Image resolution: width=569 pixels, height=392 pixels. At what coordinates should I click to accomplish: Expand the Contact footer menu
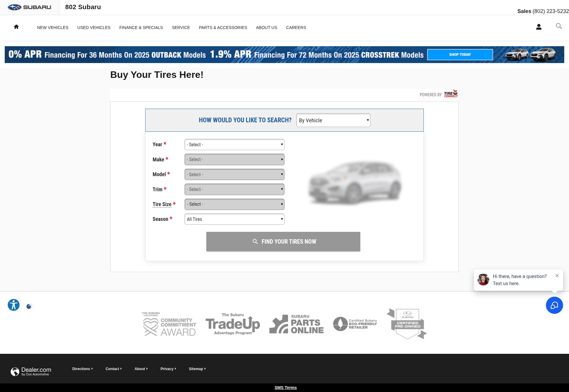114,369
